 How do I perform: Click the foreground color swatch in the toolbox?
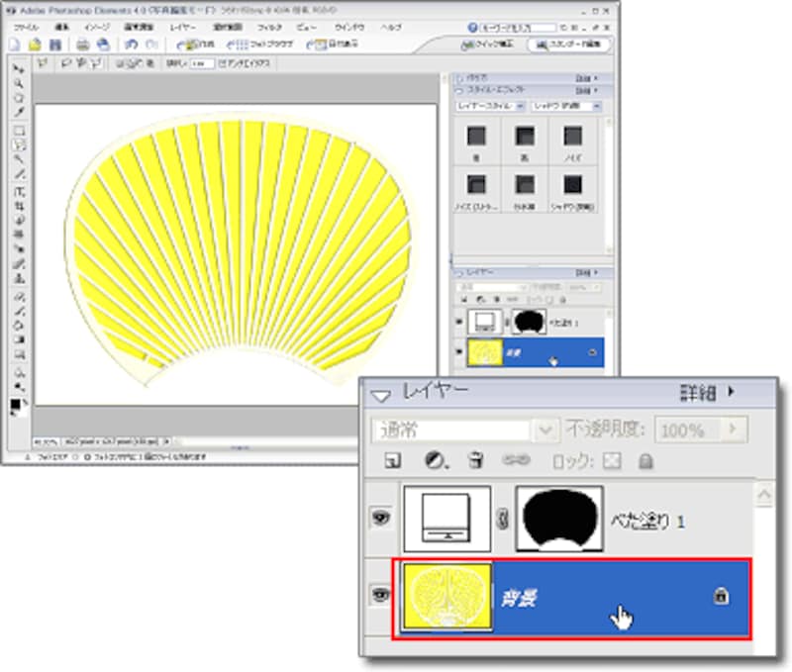[x=16, y=403]
